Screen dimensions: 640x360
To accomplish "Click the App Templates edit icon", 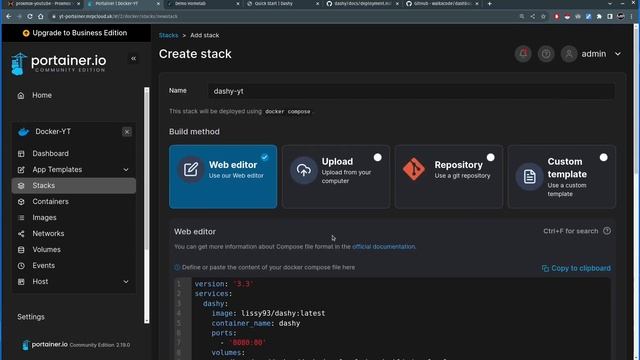I will 21,169.
